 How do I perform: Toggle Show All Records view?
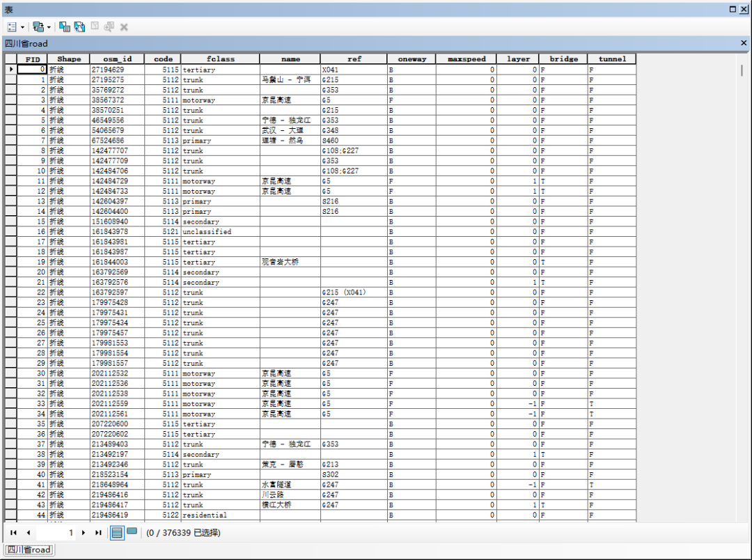coord(116,533)
